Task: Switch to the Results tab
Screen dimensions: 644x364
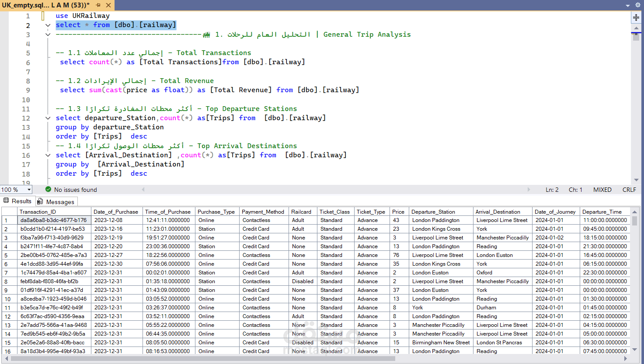Action: 17,201
